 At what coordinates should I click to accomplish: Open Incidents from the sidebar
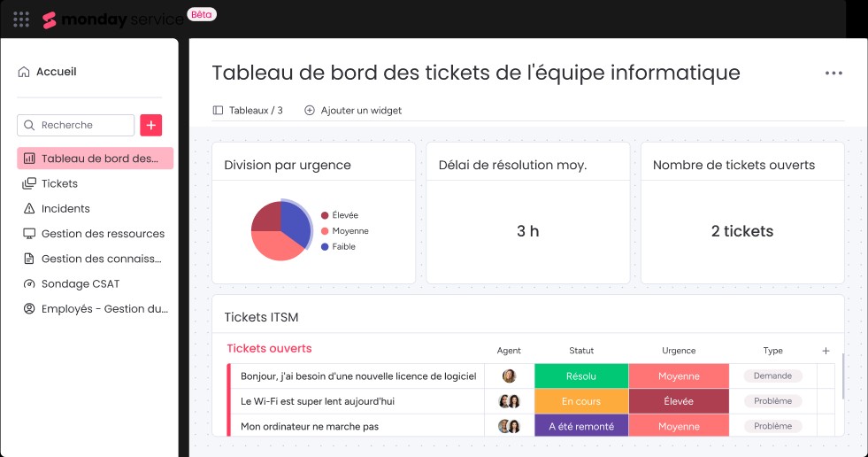click(x=65, y=209)
